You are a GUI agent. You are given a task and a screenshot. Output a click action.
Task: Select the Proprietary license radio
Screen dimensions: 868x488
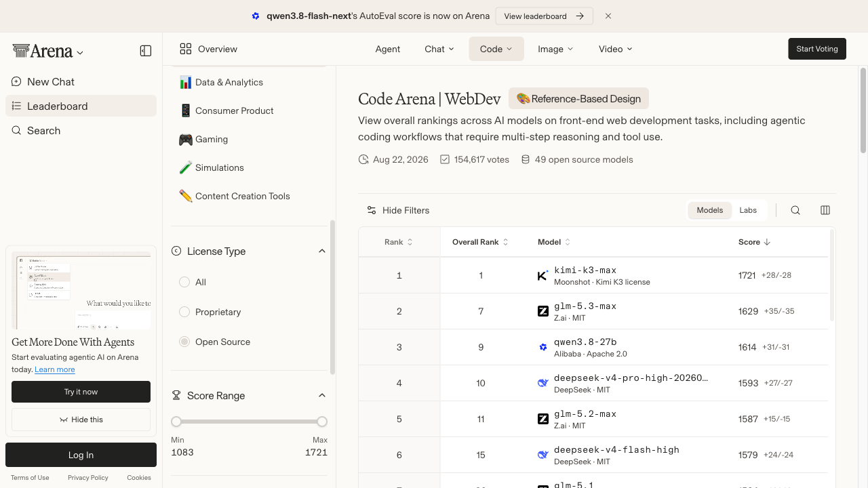(x=184, y=312)
